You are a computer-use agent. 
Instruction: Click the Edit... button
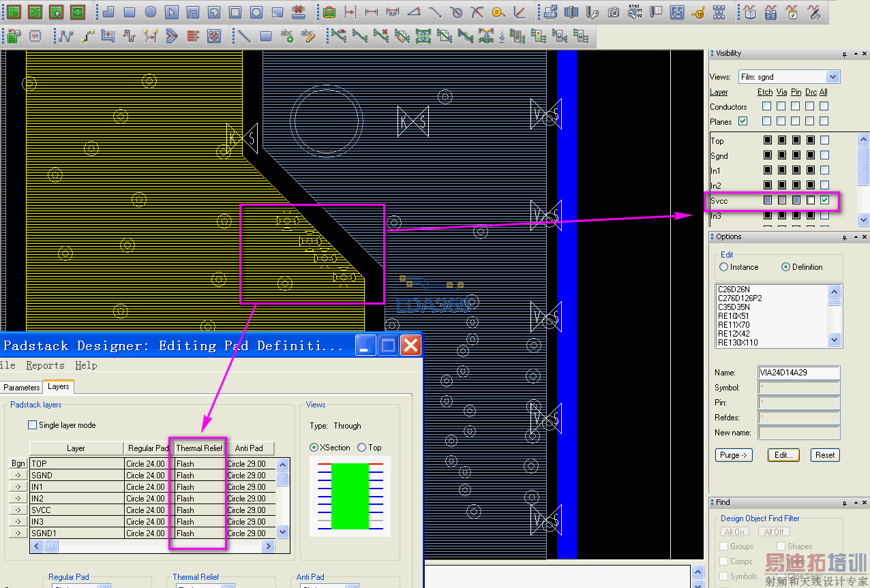[785, 455]
